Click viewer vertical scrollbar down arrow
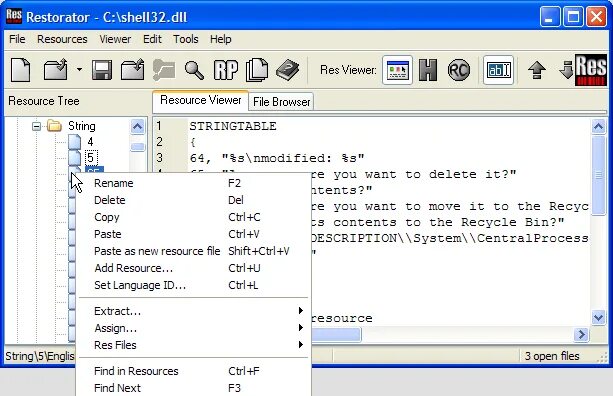This screenshot has height=396, width=613. 598,317
